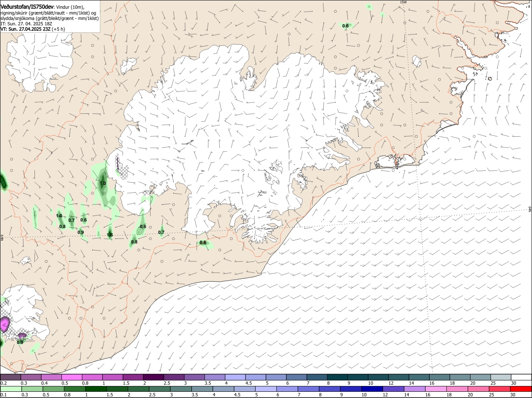
Task: Click the grey-teal 16 swatch on the snow scale
Action: 439,377
